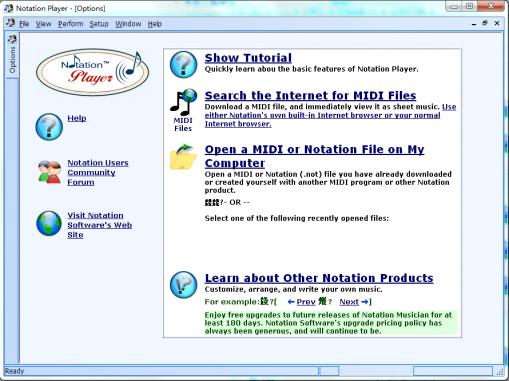Image resolution: width=509 pixels, height=381 pixels.
Task: Open the Perform menu
Action: pos(71,24)
